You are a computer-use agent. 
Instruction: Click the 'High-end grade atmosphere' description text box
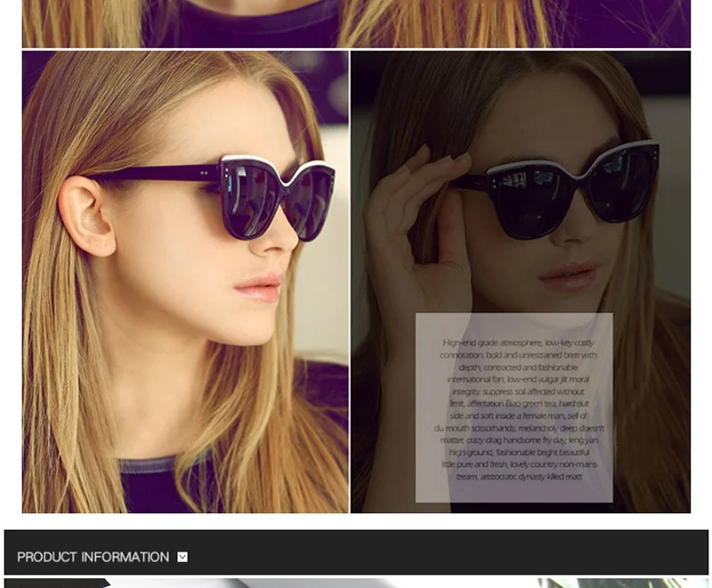[514, 407]
